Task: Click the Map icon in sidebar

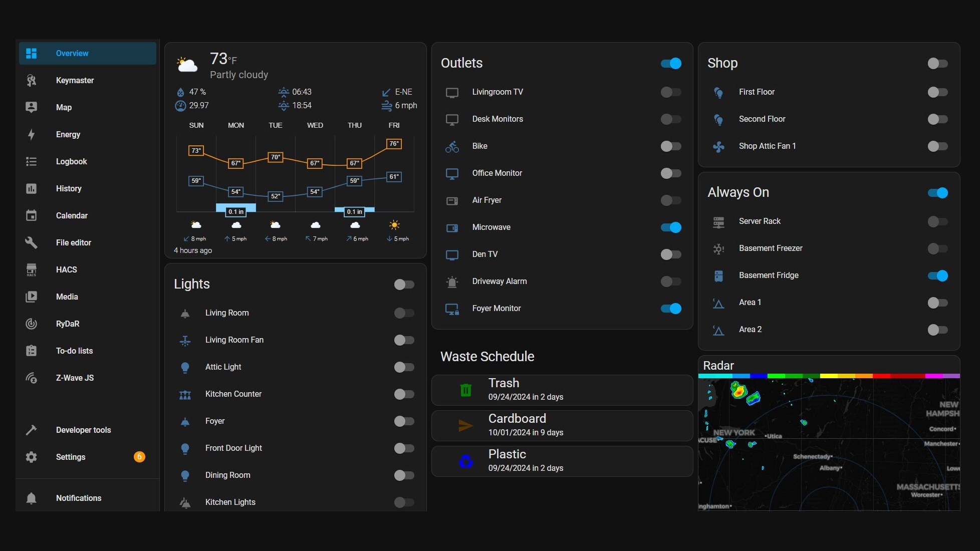Action: coord(31,107)
